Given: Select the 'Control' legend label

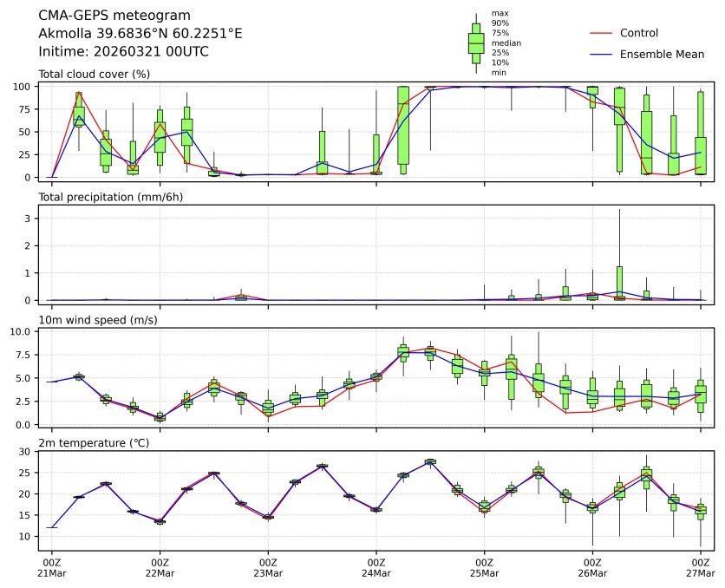Looking at the screenshot, I should click(x=639, y=33).
